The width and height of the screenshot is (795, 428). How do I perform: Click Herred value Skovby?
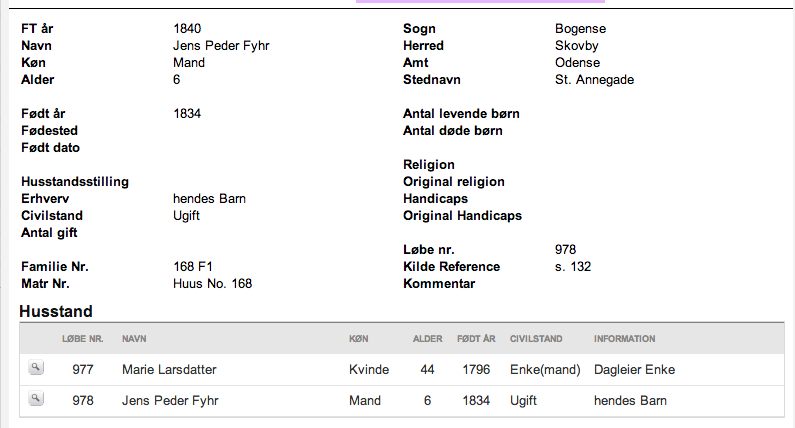pyautogui.click(x=576, y=46)
